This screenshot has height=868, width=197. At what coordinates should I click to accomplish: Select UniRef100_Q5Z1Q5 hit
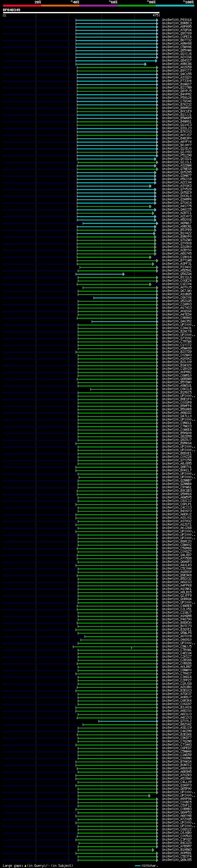pos(176,301)
